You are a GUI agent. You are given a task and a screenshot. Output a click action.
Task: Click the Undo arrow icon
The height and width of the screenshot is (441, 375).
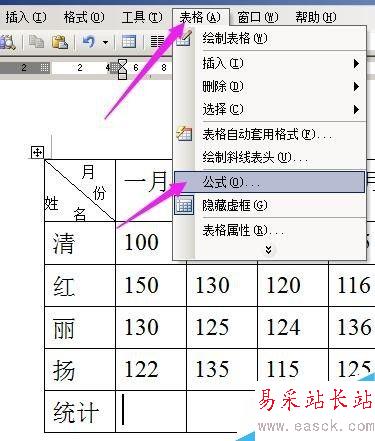pyautogui.click(x=89, y=42)
